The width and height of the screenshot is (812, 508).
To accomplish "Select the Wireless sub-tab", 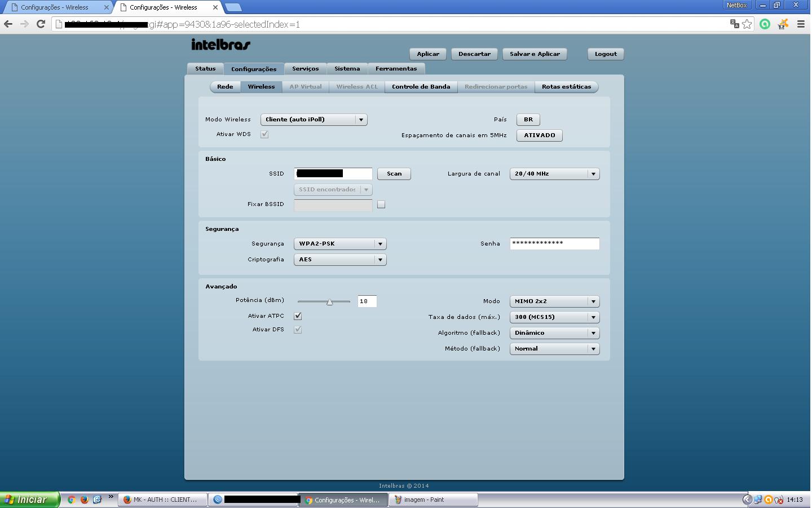I will pos(261,87).
